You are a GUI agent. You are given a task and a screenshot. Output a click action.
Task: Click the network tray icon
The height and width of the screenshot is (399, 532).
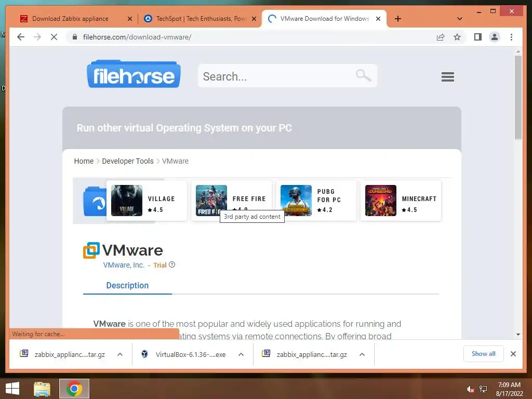click(x=483, y=389)
